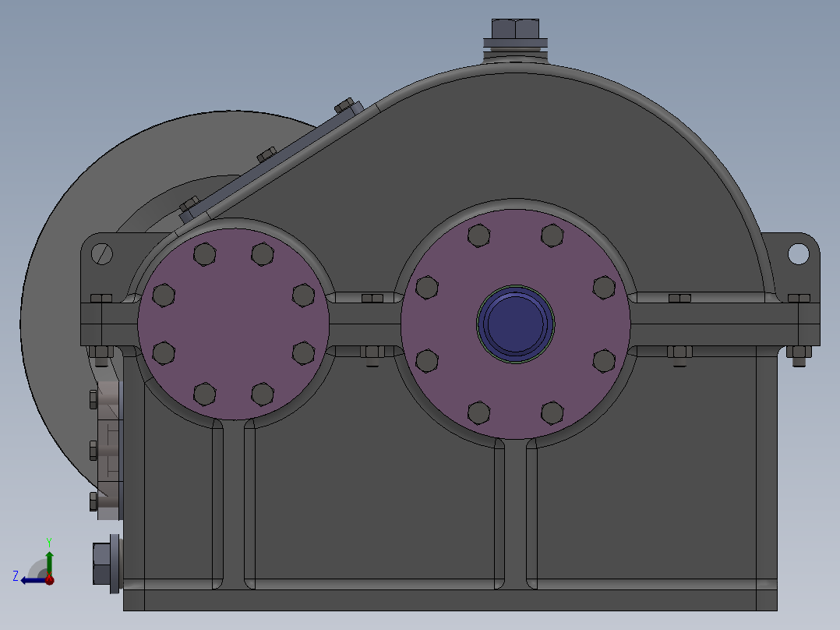Select the oil drain plug at bottom left

coord(108,564)
